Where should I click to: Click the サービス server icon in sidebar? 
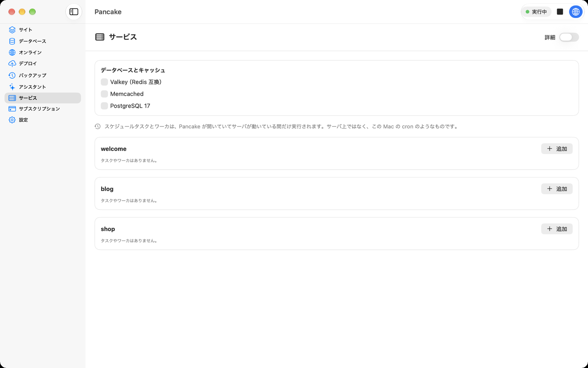(12, 98)
